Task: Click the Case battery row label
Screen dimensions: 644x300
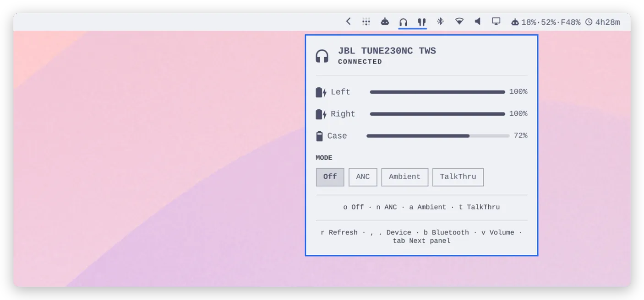Action: 337,136
